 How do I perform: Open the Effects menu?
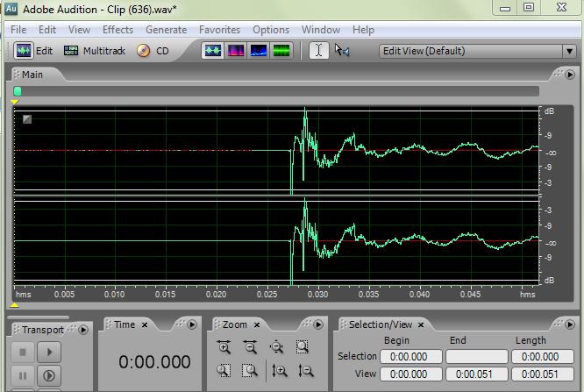pos(118,30)
